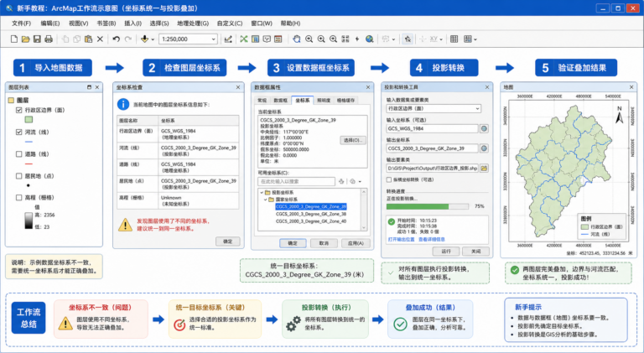Enable the 道路（线）layer checkbox

(x=19, y=154)
